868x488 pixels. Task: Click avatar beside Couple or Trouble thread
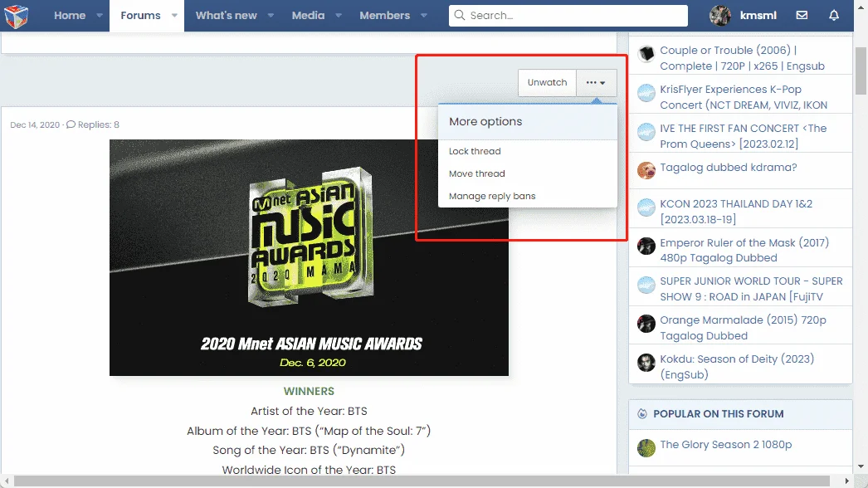[x=646, y=54]
